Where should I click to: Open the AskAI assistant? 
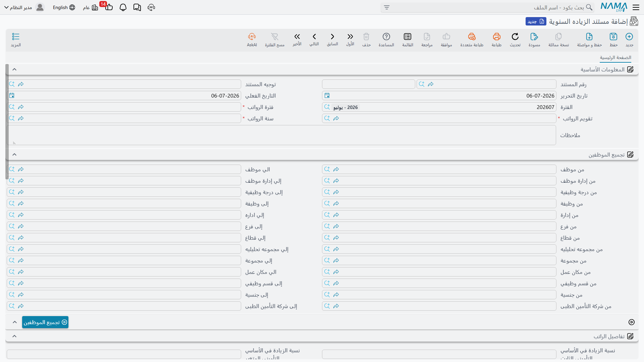point(252,40)
